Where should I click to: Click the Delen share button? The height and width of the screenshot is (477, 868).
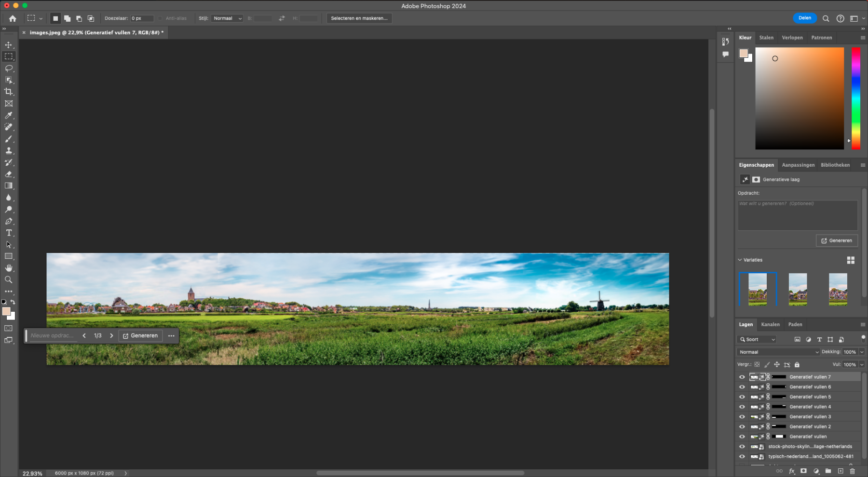[805, 18]
